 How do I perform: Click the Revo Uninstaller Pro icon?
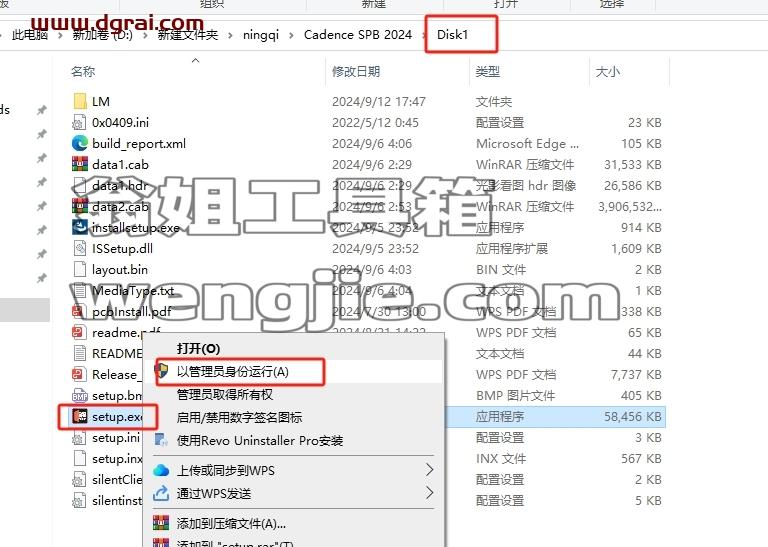click(161, 440)
